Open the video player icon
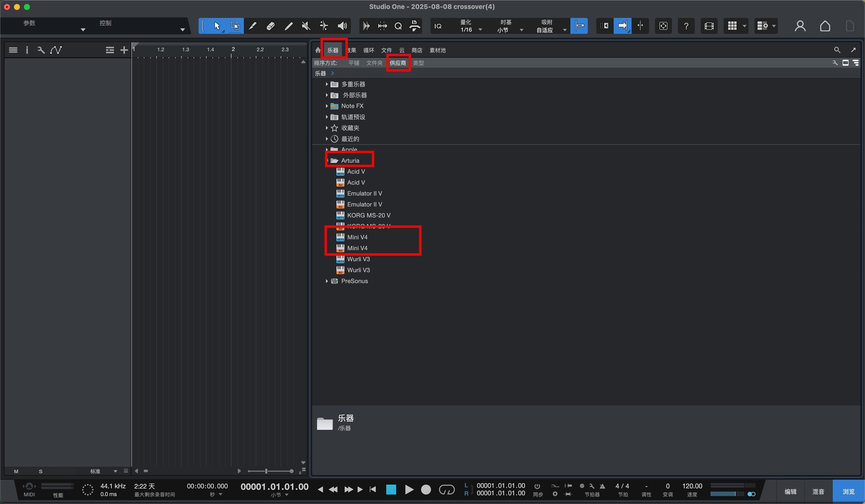 click(709, 26)
